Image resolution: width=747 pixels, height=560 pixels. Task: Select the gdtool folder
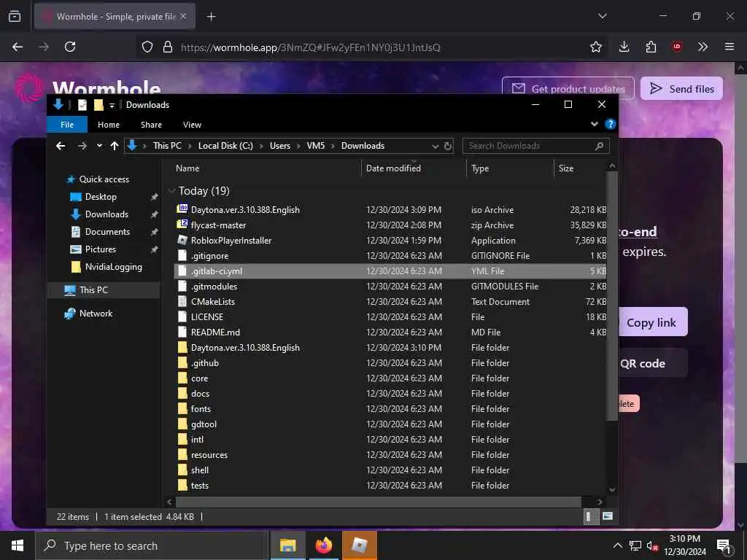pos(390,424)
